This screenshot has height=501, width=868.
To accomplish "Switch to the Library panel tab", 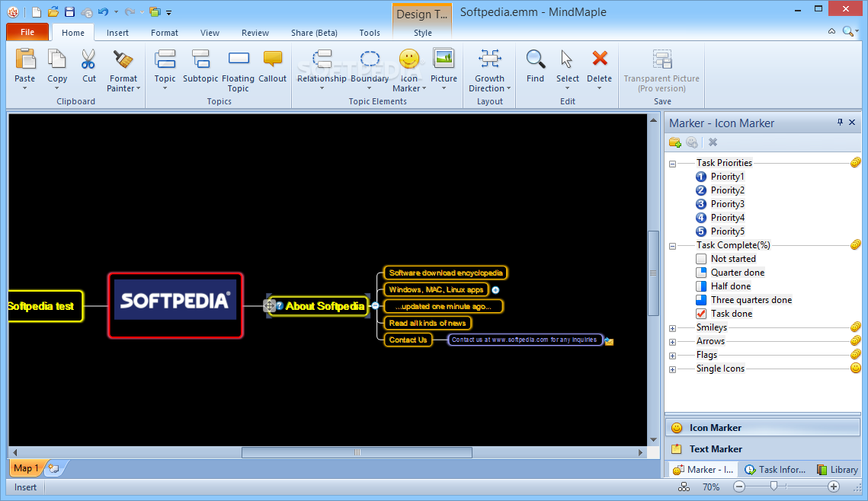I will pyautogui.click(x=838, y=470).
